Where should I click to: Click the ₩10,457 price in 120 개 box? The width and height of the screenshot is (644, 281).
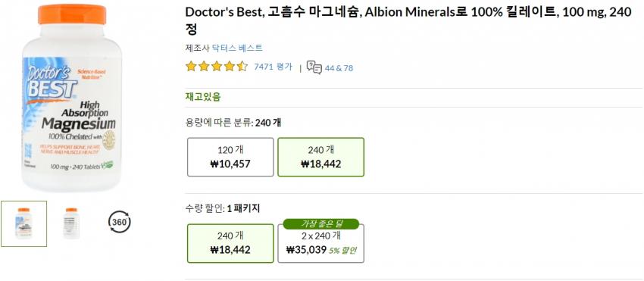(x=230, y=164)
